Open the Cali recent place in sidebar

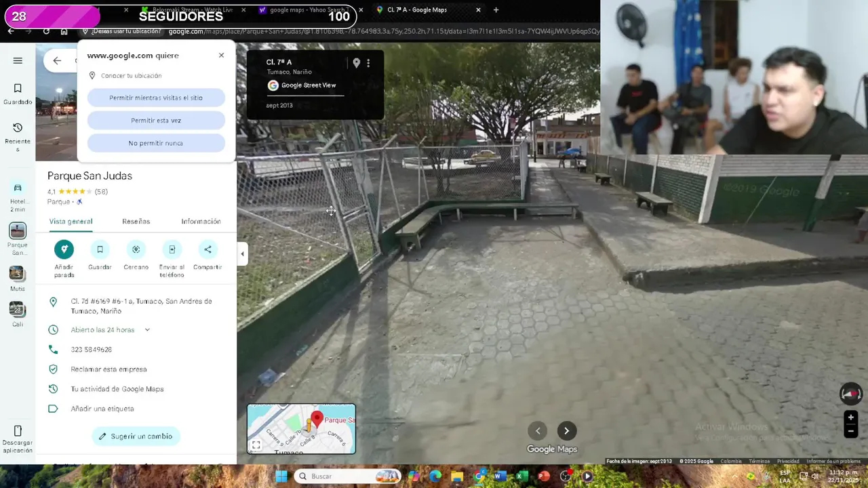tap(18, 314)
